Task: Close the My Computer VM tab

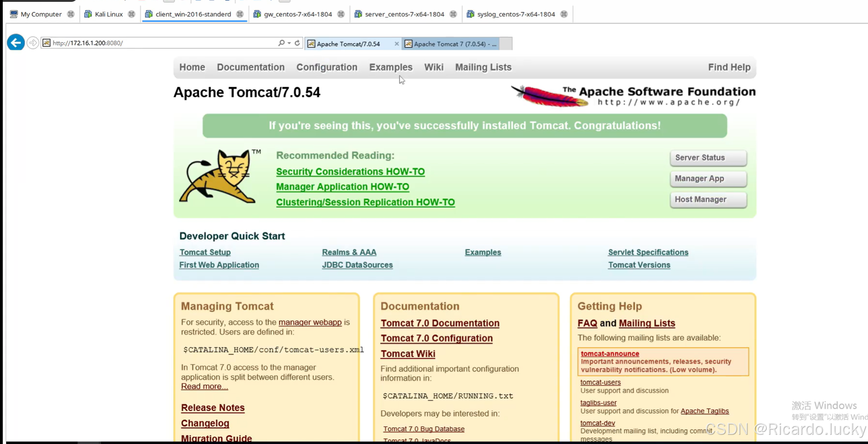Action: pos(70,14)
